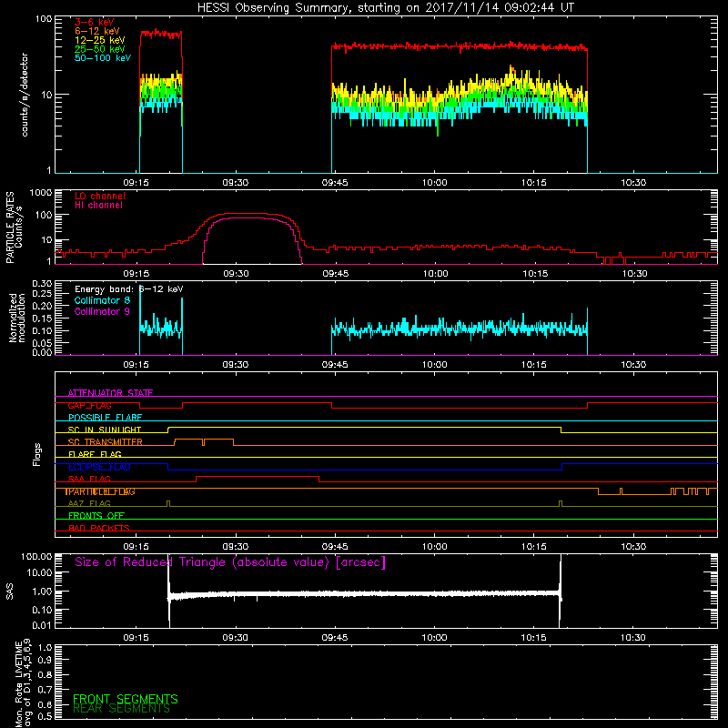Pick the green 25-50 keV legend label

tap(100, 49)
